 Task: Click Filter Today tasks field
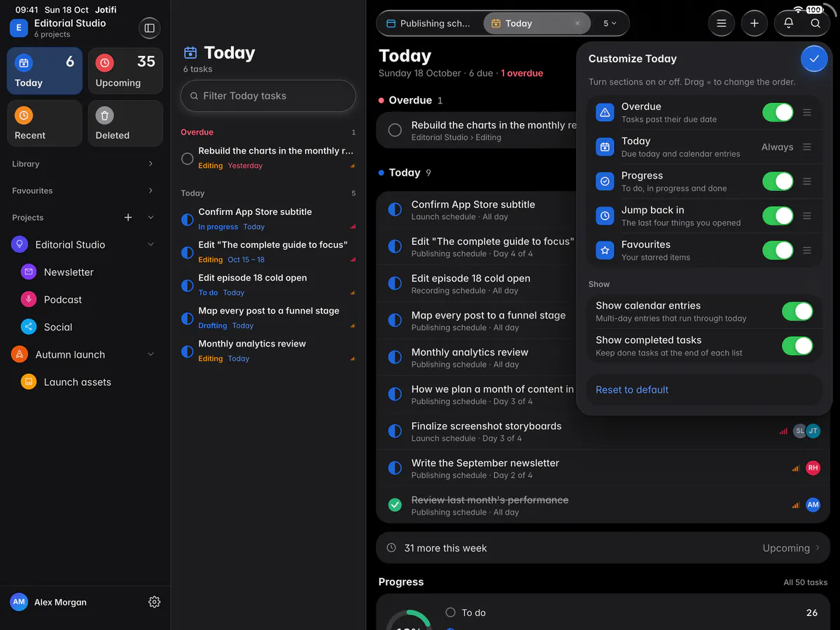click(268, 96)
